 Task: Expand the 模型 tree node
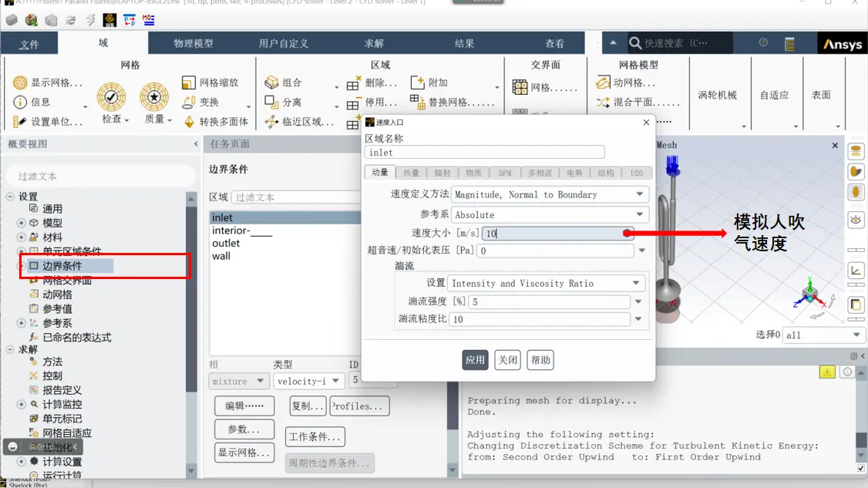[x=21, y=223]
